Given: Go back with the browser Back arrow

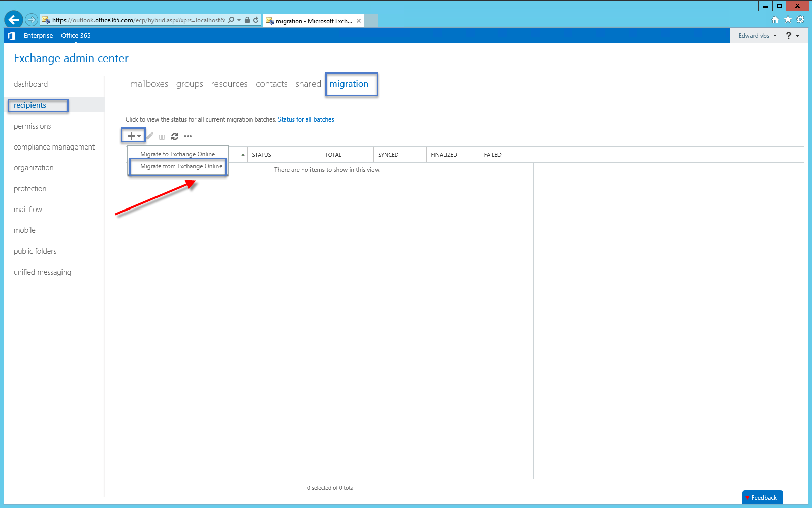Looking at the screenshot, I should 14,20.
